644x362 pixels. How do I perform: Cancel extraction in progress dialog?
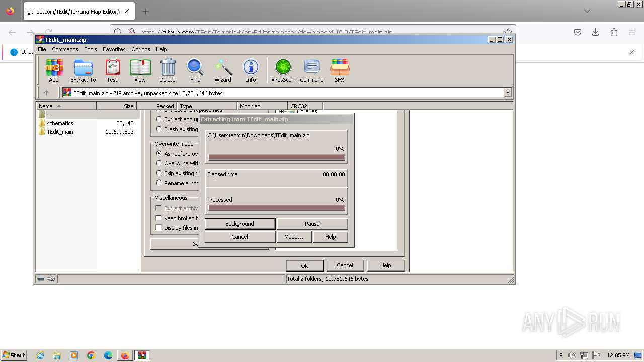pos(240,237)
